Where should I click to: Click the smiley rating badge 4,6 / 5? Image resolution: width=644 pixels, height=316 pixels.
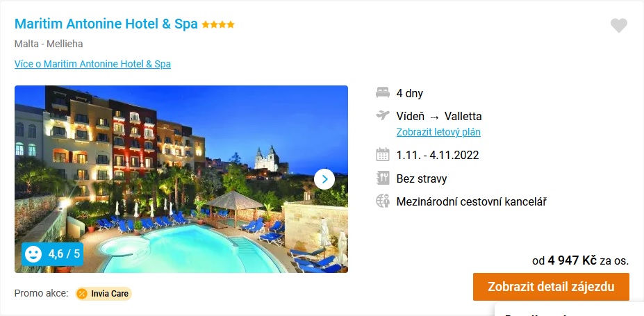click(x=53, y=254)
